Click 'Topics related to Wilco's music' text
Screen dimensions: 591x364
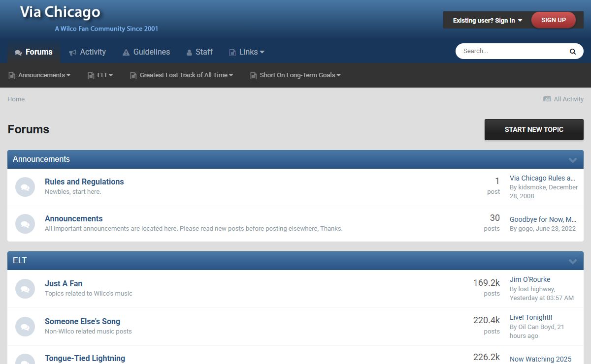click(89, 293)
